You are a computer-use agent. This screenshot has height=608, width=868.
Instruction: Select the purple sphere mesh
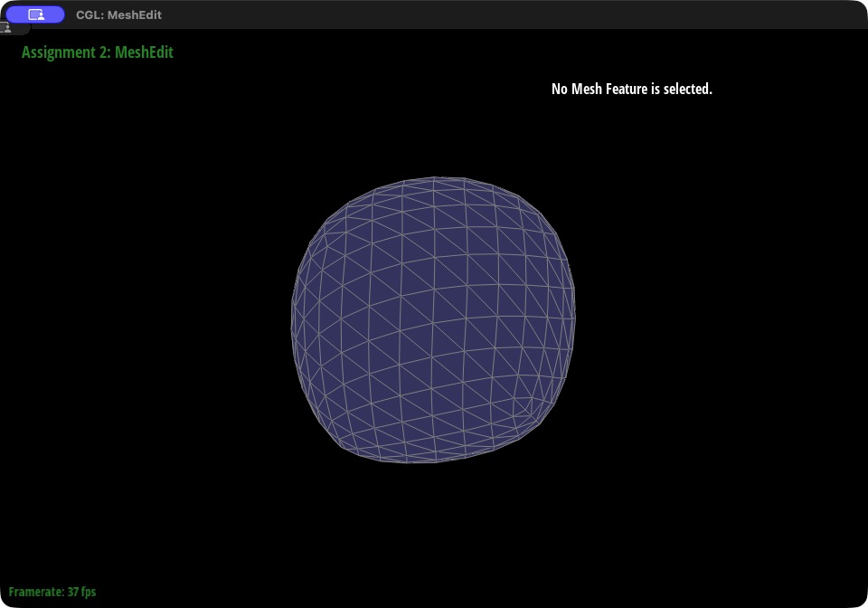(x=433, y=320)
